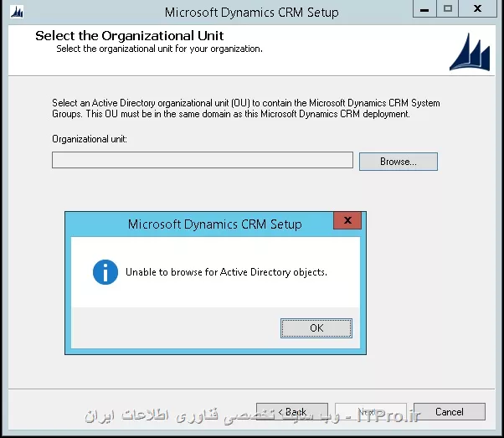Click the 'Select an Active Directory organizational unit' instruction text
This screenshot has height=438, width=504.
coord(246,108)
